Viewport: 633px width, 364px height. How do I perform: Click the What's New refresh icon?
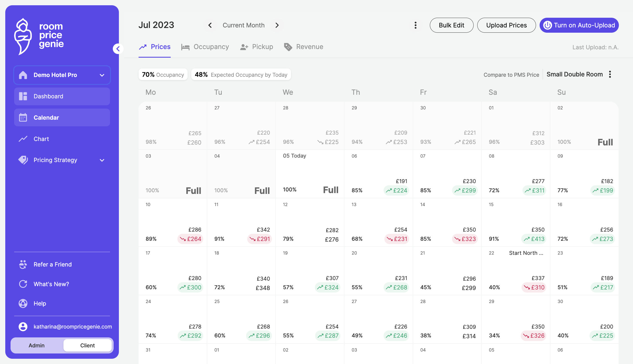tap(23, 284)
